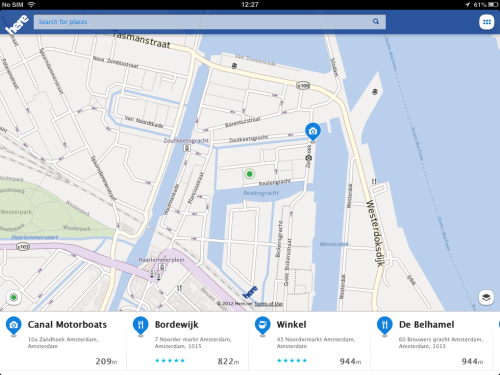The height and width of the screenshot is (375, 500).
Task: Open the Terms of Use link
Action: coord(268,304)
